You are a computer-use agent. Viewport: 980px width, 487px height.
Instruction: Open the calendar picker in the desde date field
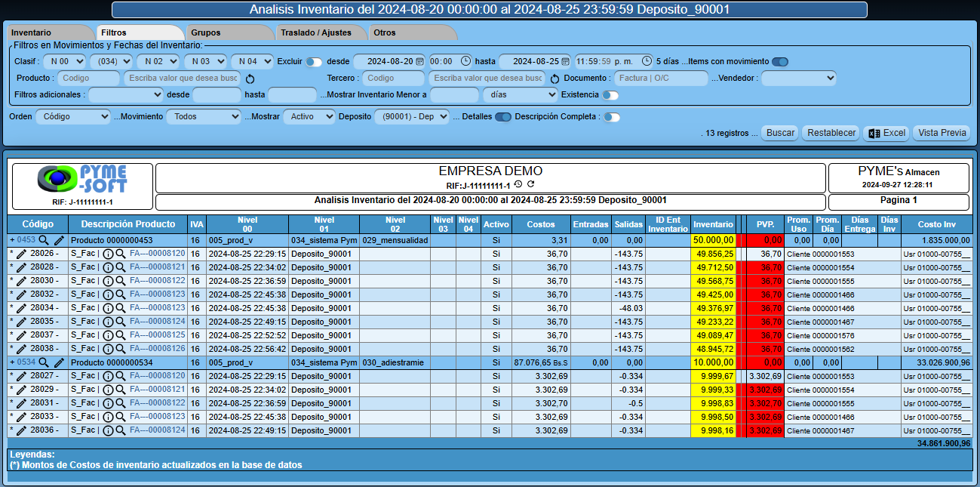click(419, 61)
